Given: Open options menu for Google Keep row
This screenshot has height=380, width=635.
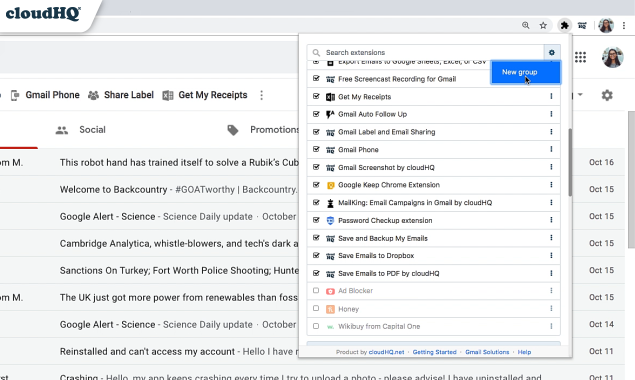Looking at the screenshot, I should pyautogui.click(x=551, y=185).
